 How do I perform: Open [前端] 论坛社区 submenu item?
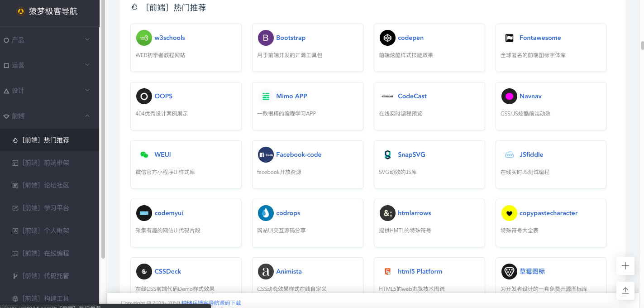coord(50,185)
